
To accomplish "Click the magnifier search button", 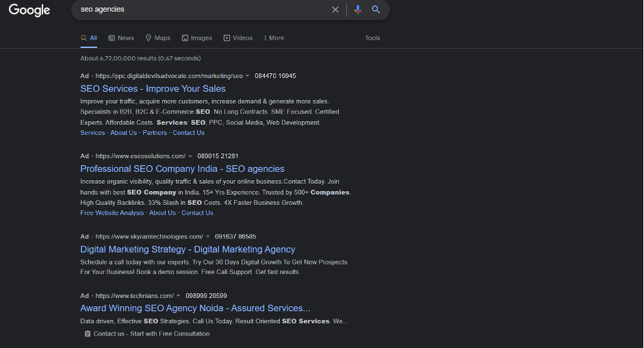I will click(x=376, y=10).
